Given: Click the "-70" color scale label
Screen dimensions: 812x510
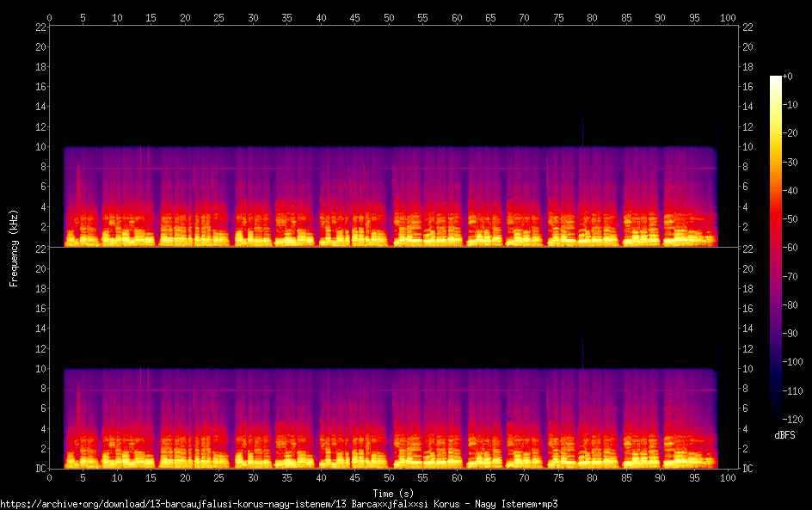Looking at the screenshot, I should tap(790, 276).
